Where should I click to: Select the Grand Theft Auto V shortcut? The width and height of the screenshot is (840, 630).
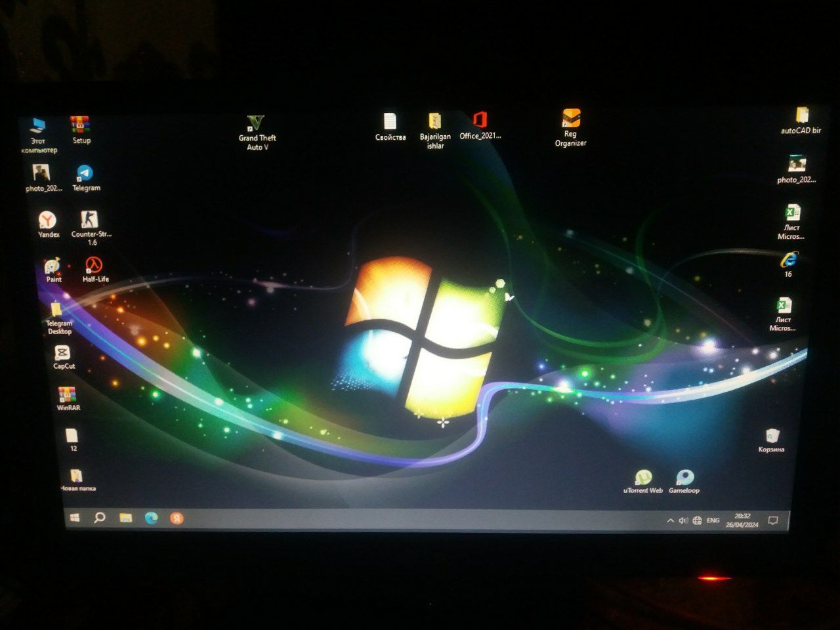point(257,133)
